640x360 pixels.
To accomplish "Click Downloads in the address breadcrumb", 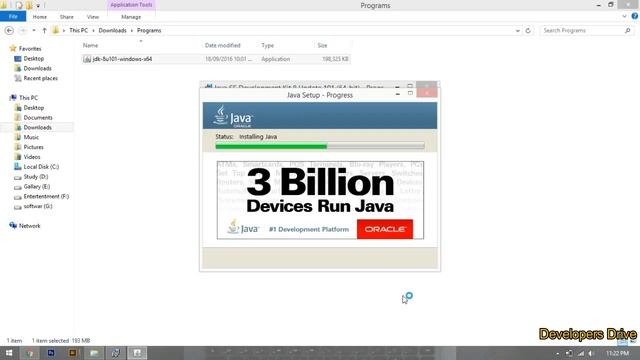I will (112, 31).
